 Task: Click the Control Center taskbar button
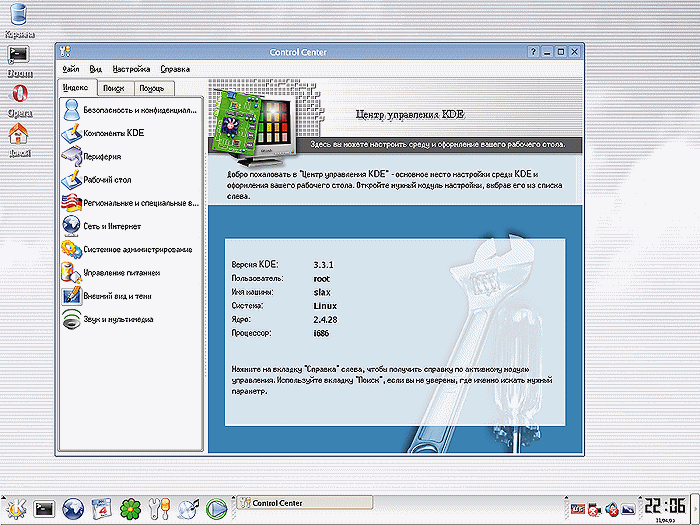[305, 503]
